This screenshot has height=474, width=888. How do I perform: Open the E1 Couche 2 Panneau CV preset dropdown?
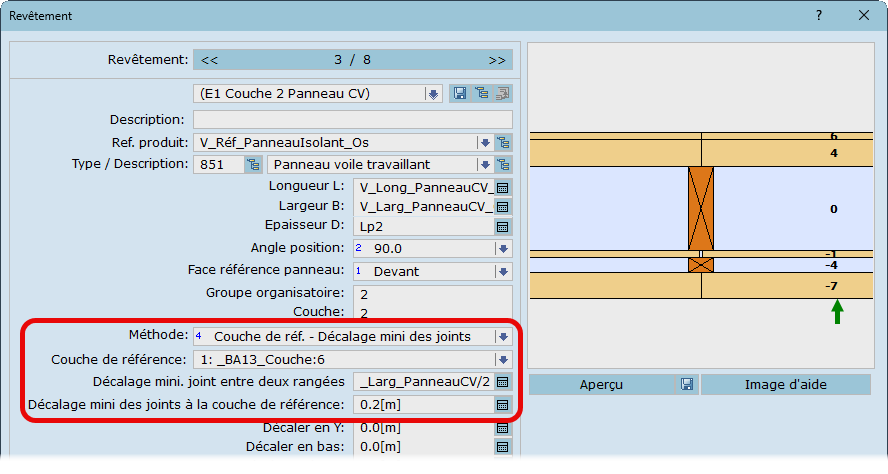click(x=433, y=94)
